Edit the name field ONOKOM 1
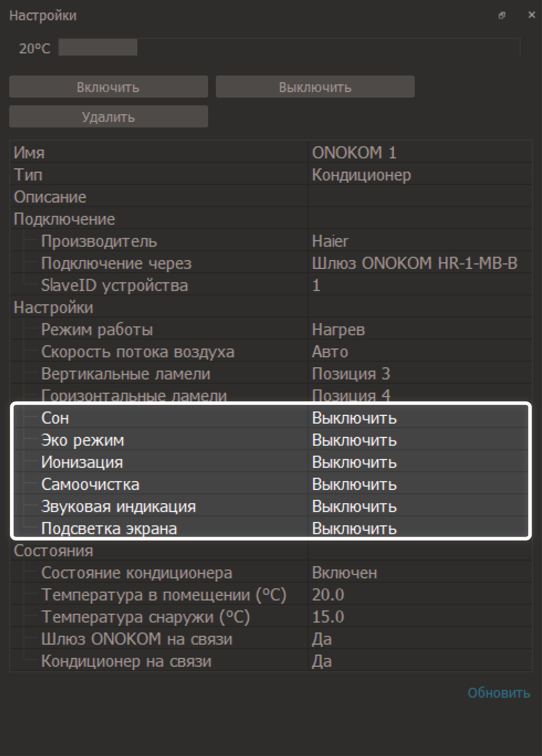Viewport: 542px width, 756px height. coord(419,152)
